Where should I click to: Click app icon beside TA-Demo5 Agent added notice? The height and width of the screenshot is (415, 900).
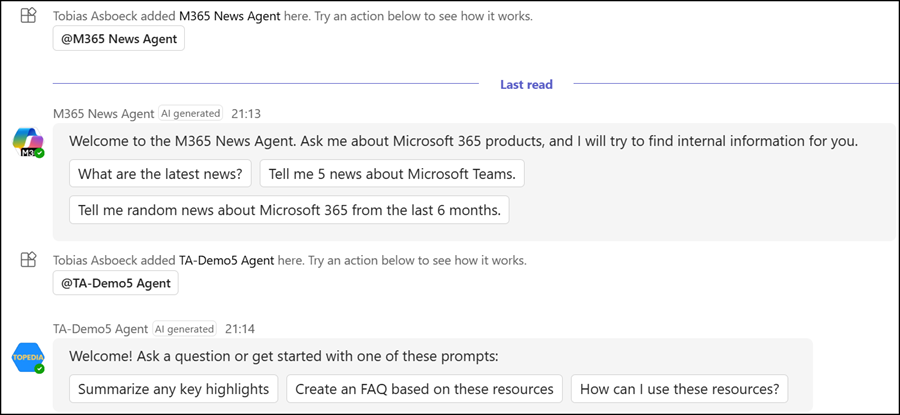pos(29,260)
